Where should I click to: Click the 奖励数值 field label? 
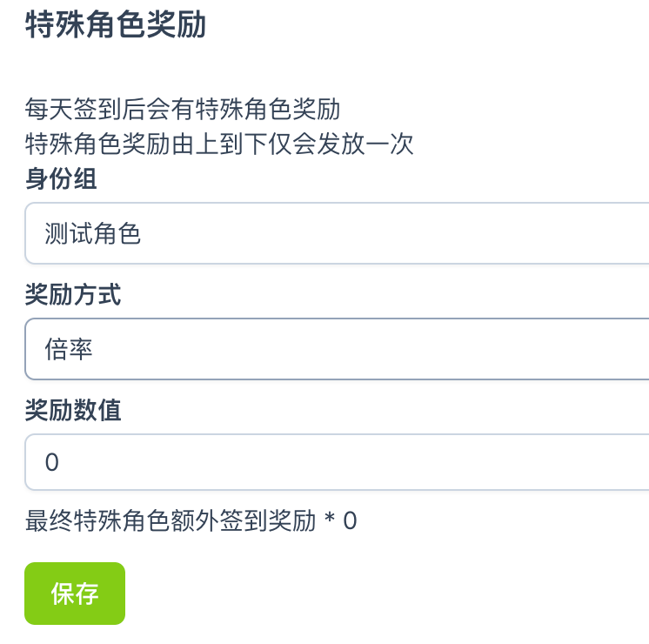click(x=73, y=410)
